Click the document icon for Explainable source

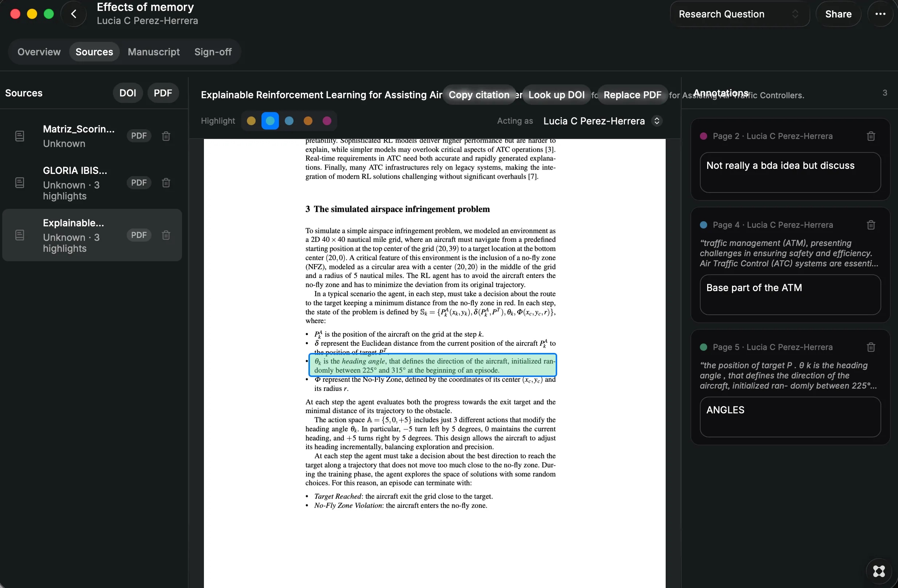click(20, 235)
